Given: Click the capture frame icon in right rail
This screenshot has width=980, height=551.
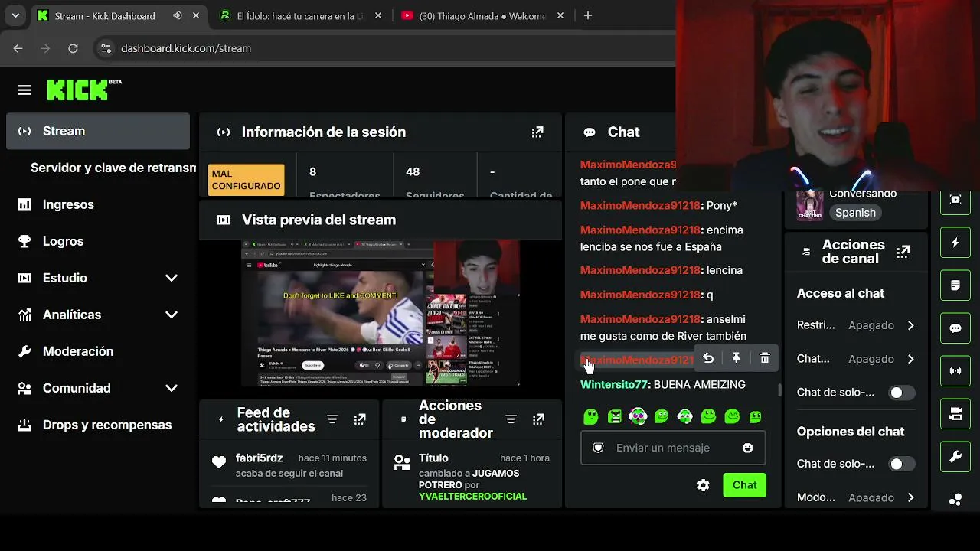Looking at the screenshot, I should pos(955,200).
